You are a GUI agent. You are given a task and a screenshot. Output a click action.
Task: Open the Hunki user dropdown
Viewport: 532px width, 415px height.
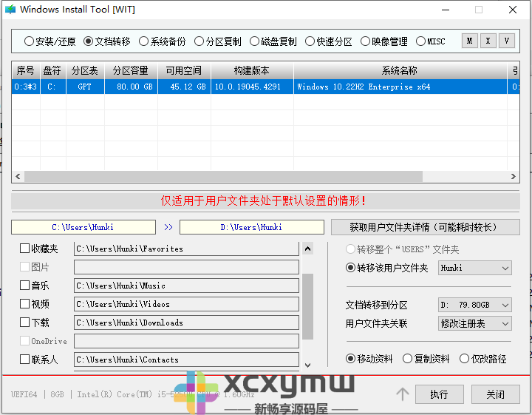tap(474, 268)
